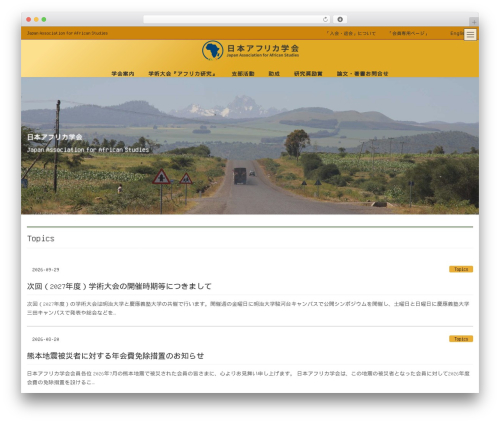Screen dimensions: 500x423
Task: Reload the page with the refresh icon
Action: point(325,20)
